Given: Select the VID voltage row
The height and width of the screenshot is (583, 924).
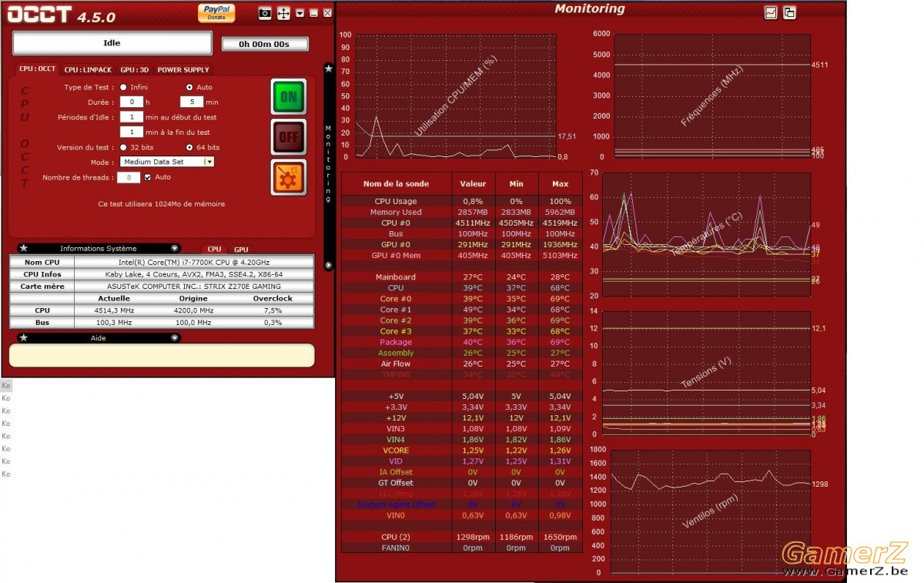Looking at the screenshot, I should pyautogui.click(x=462, y=461).
